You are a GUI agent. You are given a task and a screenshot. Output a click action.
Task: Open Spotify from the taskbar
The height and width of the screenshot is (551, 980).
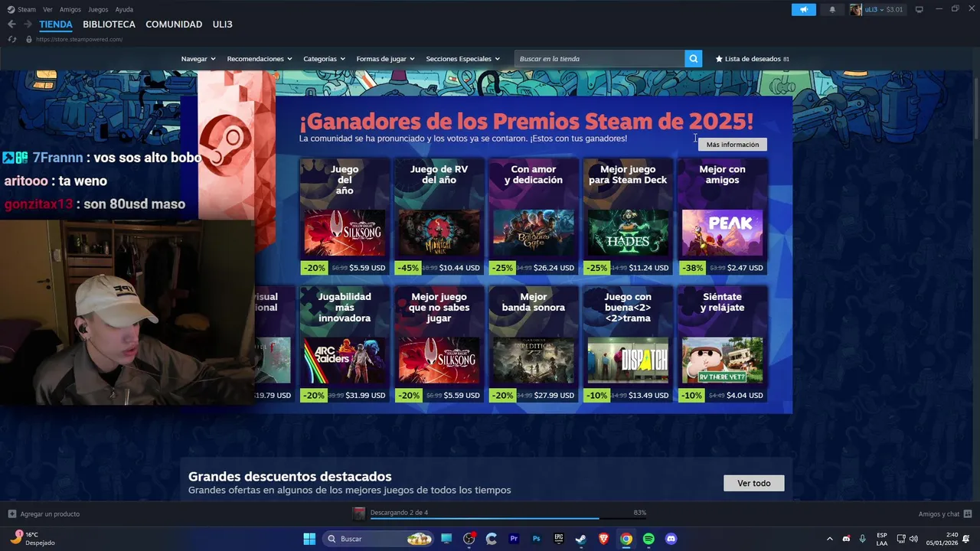(x=648, y=539)
